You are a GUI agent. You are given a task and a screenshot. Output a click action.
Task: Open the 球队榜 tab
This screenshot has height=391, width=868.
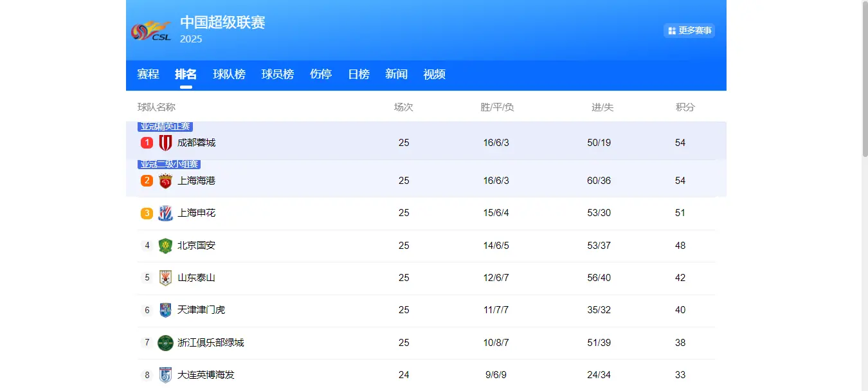coord(229,75)
